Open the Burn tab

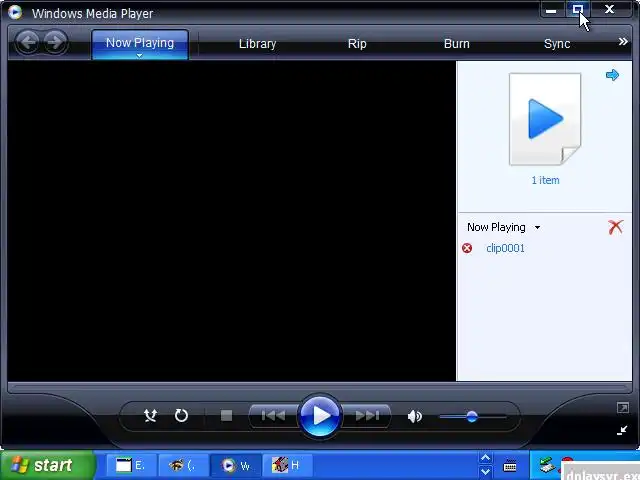457,44
